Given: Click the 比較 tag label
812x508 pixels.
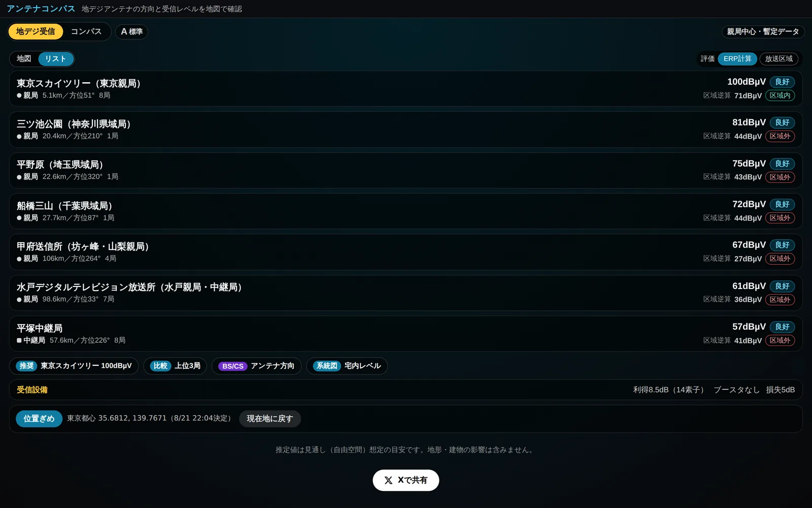Looking at the screenshot, I should pyautogui.click(x=160, y=366).
